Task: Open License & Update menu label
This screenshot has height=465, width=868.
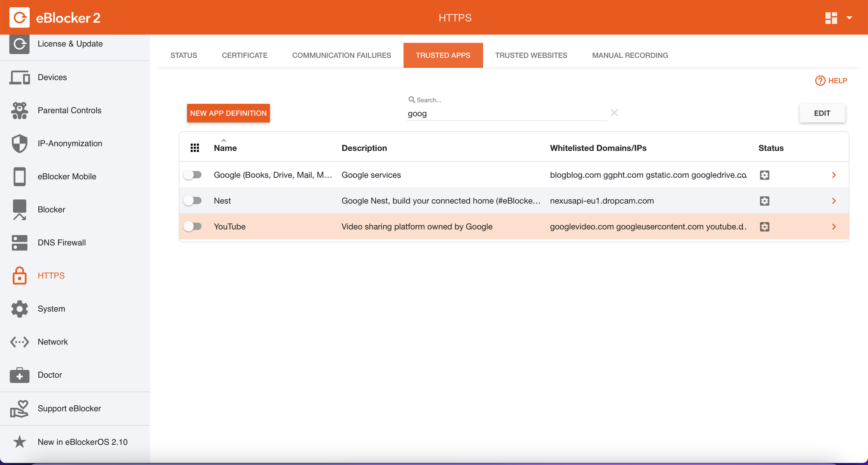Action: pyautogui.click(x=70, y=44)
